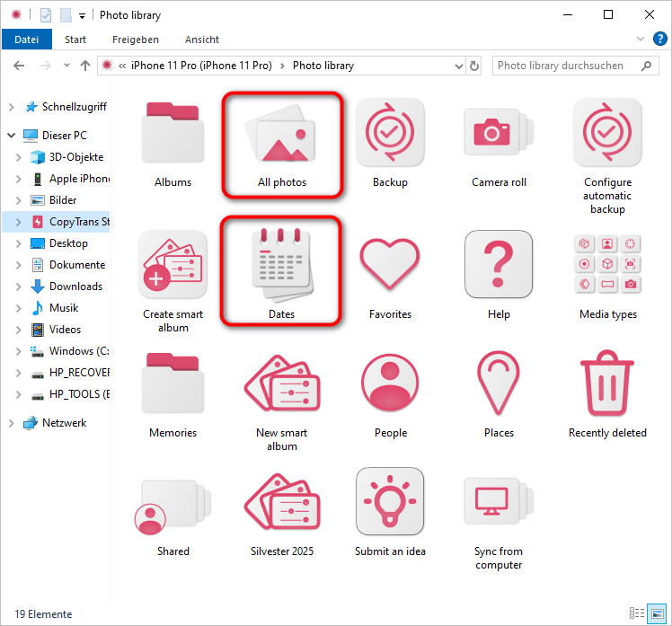The height and width of the screenshot is (626, 672).
Task: Click the iPhone 11 Pro breadcrumb
Action: [x=201, y=66]
